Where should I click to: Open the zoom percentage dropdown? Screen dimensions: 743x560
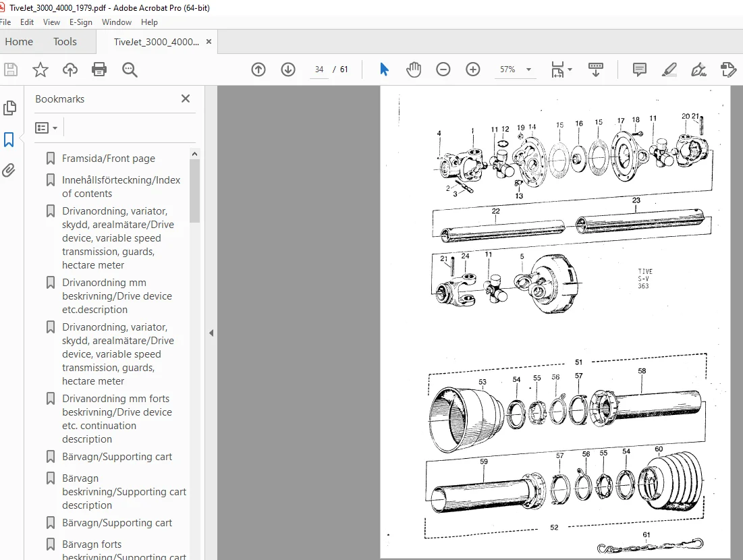tap(529, 69)
